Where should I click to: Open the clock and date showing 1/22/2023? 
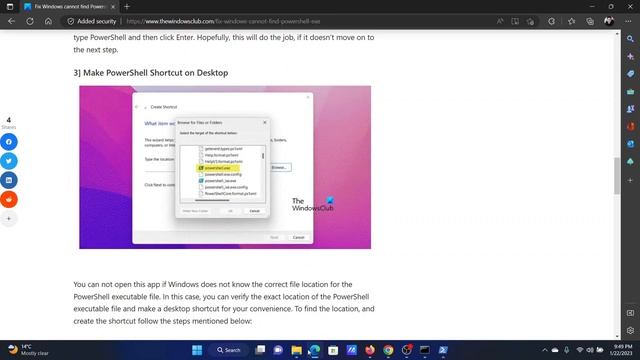pos(621,350)
